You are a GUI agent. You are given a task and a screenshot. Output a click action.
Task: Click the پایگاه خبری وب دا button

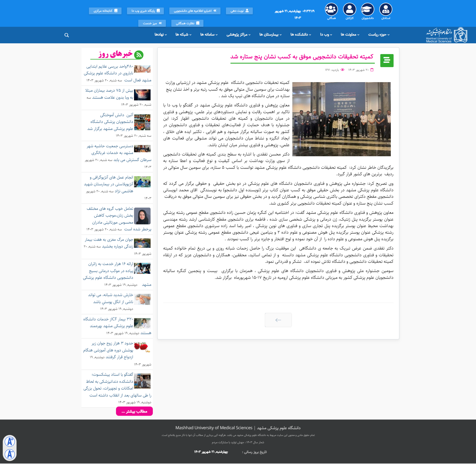pyautogui.click(x=145, y=11)
